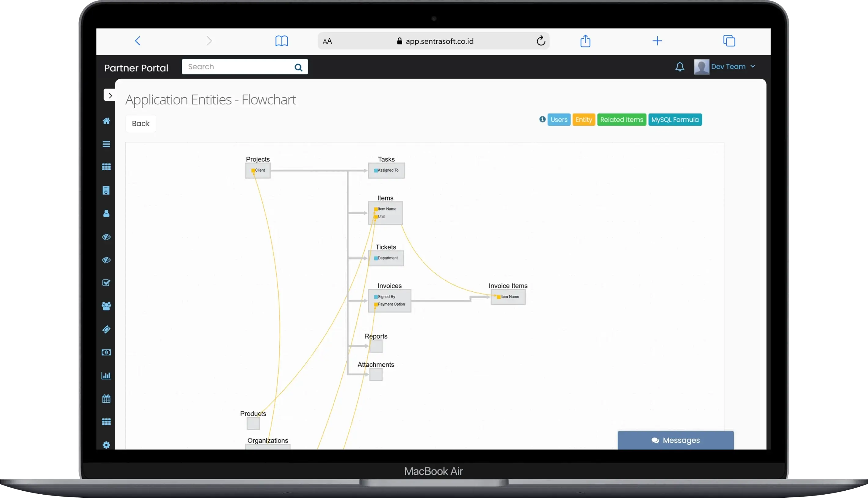The image size is (868, 498).
Task: Click the MySQL Formula legend badge
Action: point(675,120)
